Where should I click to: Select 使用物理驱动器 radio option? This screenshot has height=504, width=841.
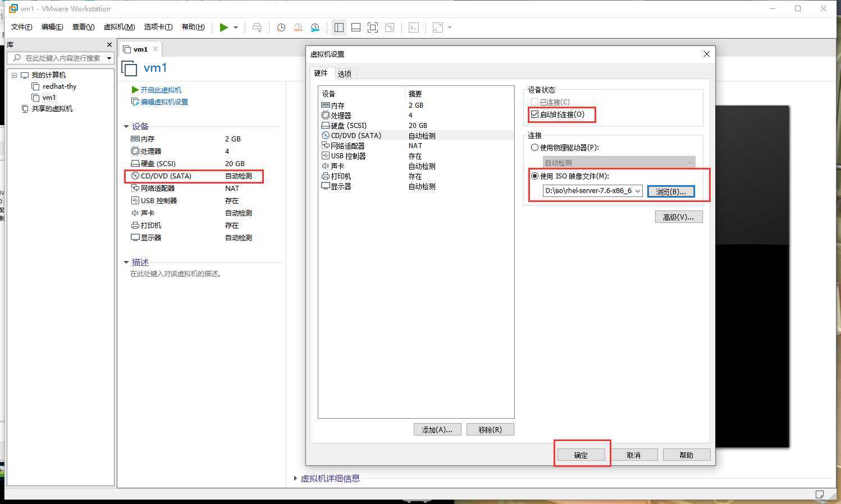pyautogui.click(x=534, y=148)
